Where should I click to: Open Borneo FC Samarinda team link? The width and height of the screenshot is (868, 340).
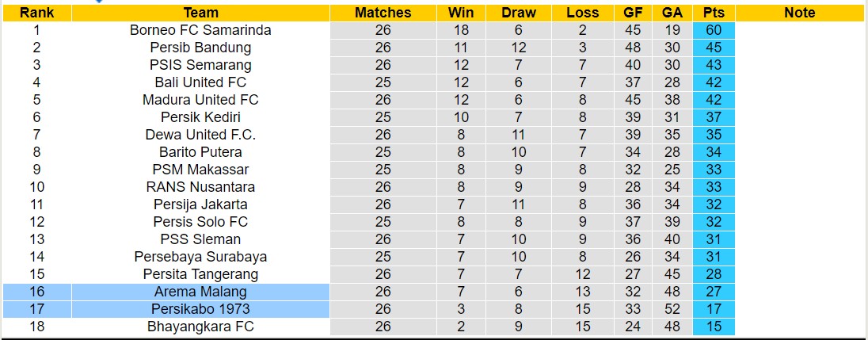[x=200, y=30]
